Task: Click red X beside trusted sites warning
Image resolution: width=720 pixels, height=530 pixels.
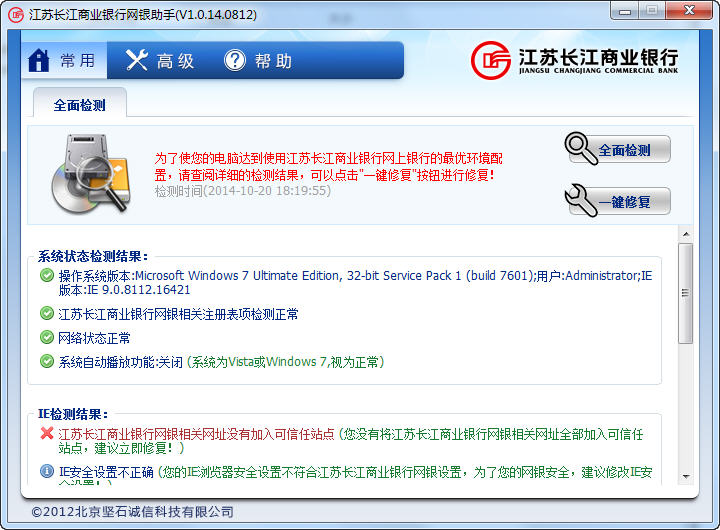Action: click(47, 433)
